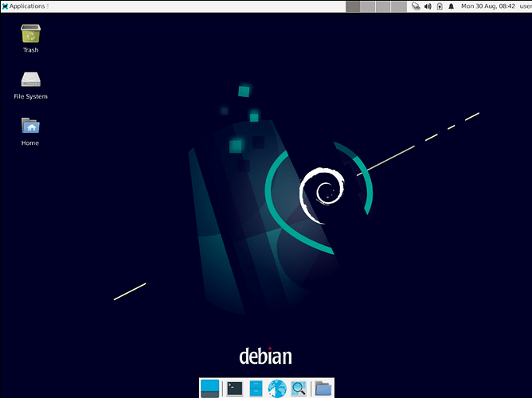
Task: Launch the Terminal emulator from dock
Action: (x=234, y=388)
